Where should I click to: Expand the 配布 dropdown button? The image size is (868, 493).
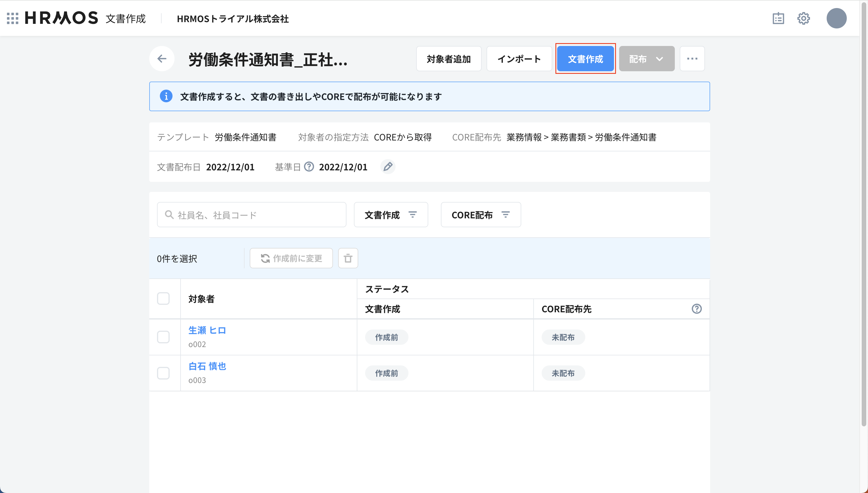[646, 59]
